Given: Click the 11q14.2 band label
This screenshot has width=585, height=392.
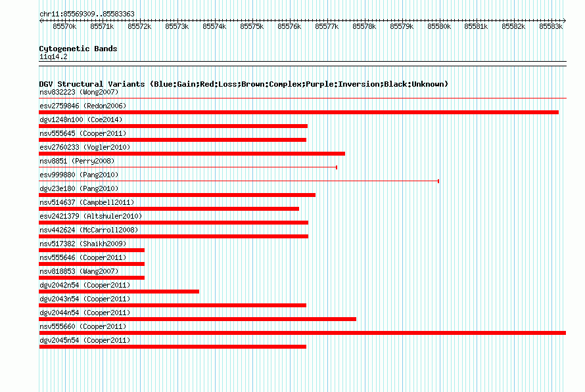Looking at the screenshot, I should tap(53, 56).
